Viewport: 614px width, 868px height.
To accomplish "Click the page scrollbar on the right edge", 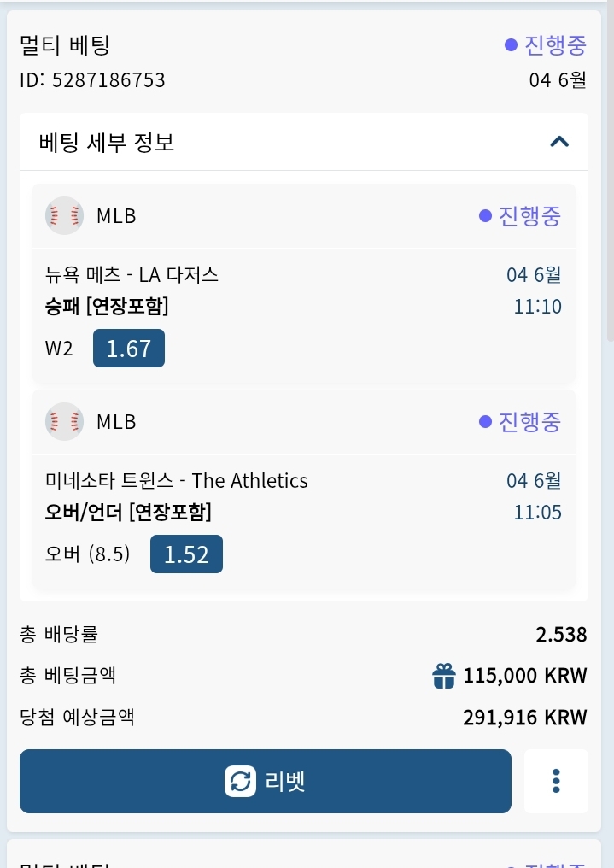I will [x=609, y=166].
